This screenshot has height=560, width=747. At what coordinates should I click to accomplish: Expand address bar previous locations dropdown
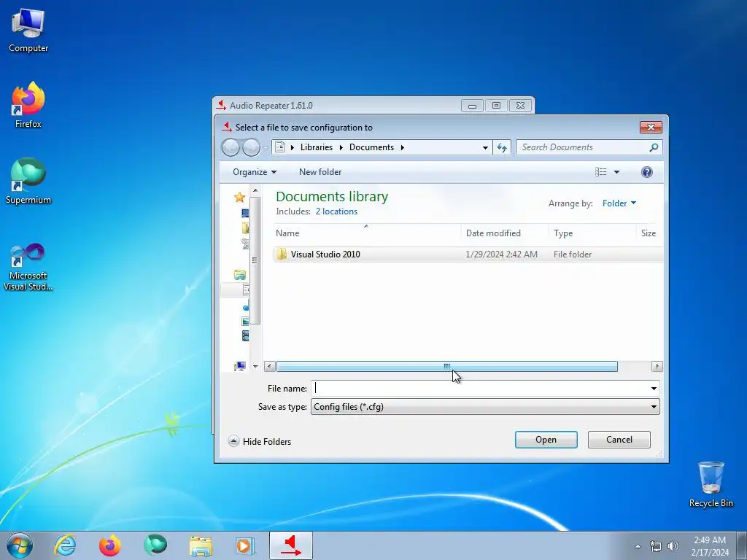pos(485,147)
